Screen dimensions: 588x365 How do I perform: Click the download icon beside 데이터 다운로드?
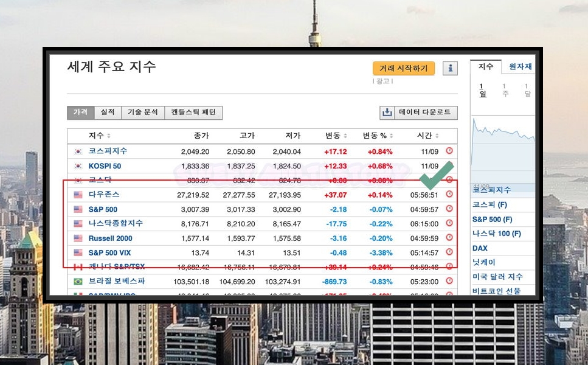(387, 112)
